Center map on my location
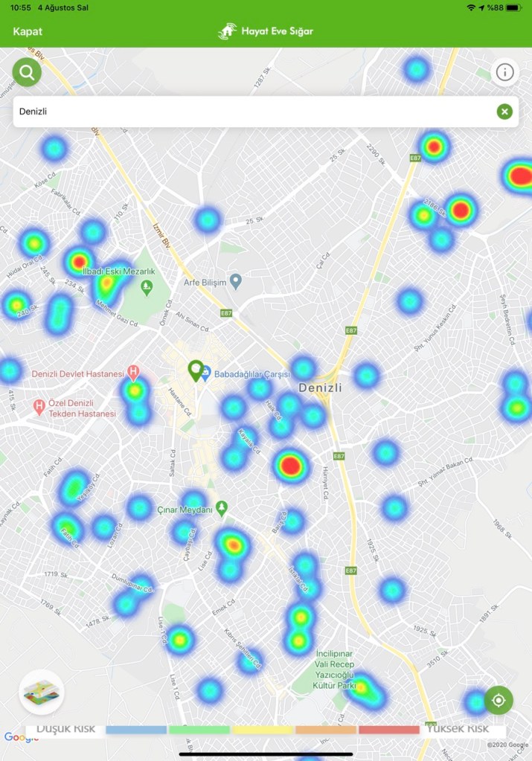The height and width of the screenshot is (761, 532). (x=499, y=700)
